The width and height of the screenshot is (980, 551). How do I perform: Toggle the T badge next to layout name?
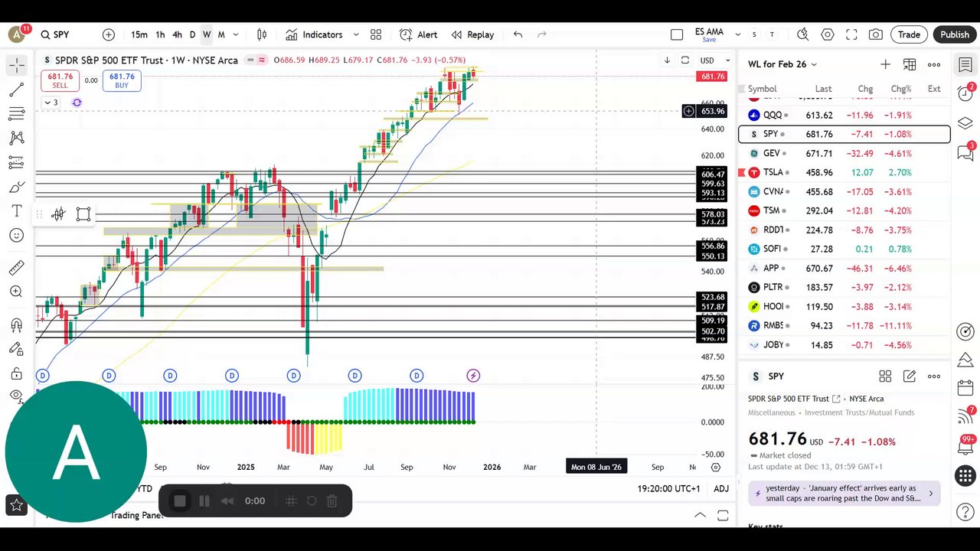tap(772, 34)
